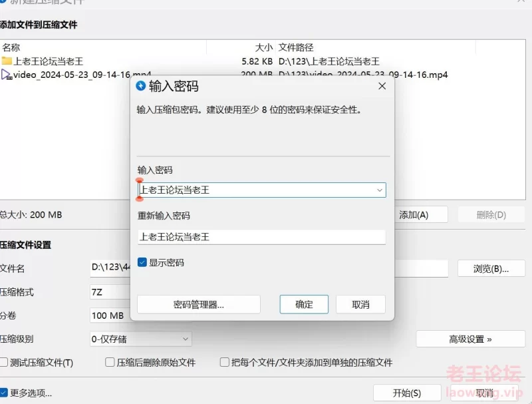Open the 分卷 field showing 100 MB
The height and width of the screenshot is (404, 532).
pyautogui.click(x=110, y=315)
